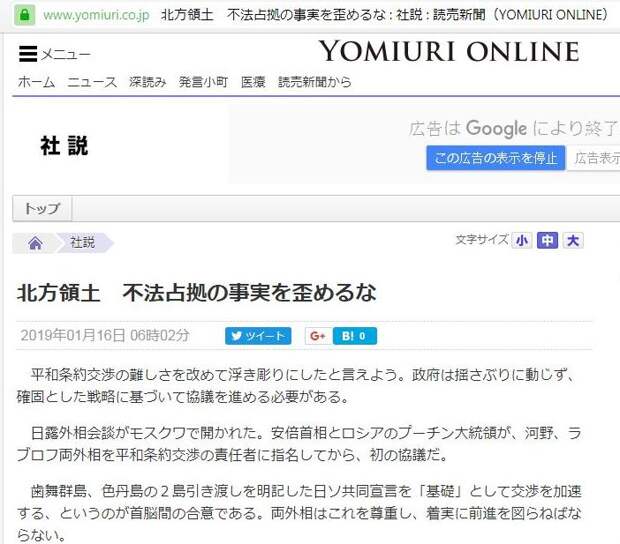Click the Twitter ツイート button
The width and height of the screenshot is (620, 544).
(258, 336)
